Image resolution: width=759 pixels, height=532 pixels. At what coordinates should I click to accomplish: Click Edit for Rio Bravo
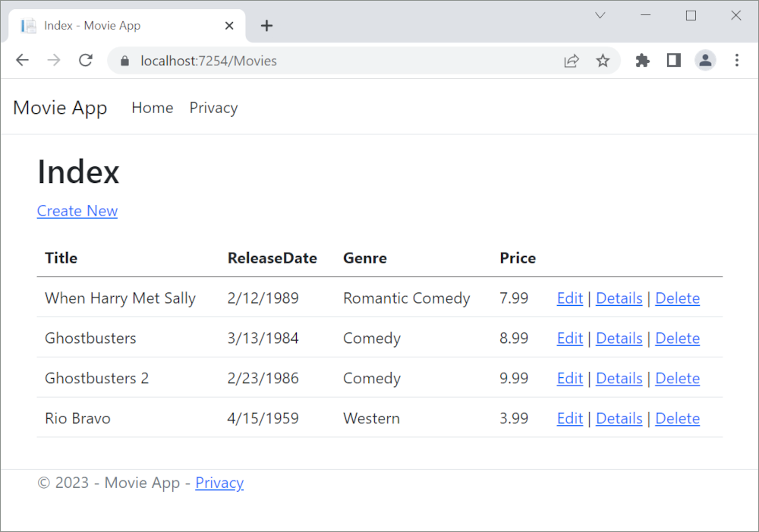coord(569,418)
